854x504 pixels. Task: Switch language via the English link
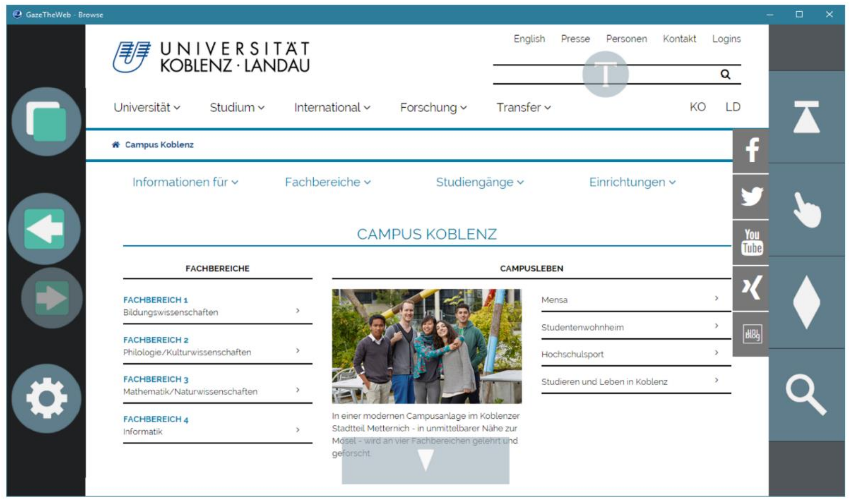point(529,39)
